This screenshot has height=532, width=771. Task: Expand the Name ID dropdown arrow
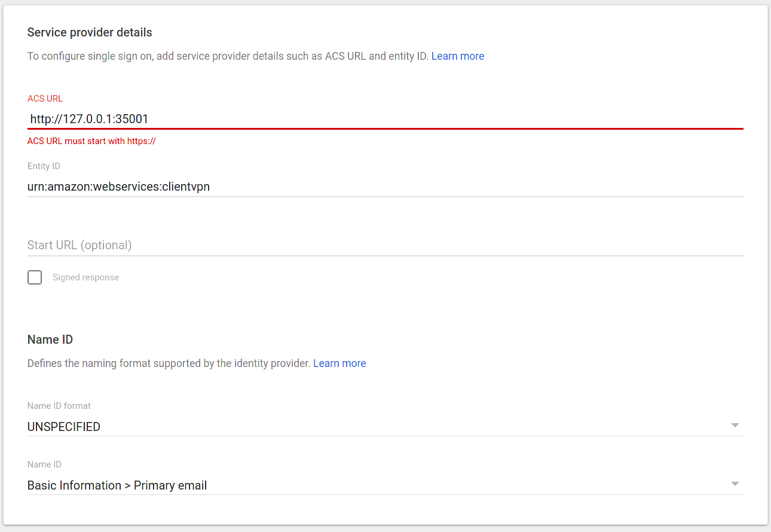coord(735,484)
